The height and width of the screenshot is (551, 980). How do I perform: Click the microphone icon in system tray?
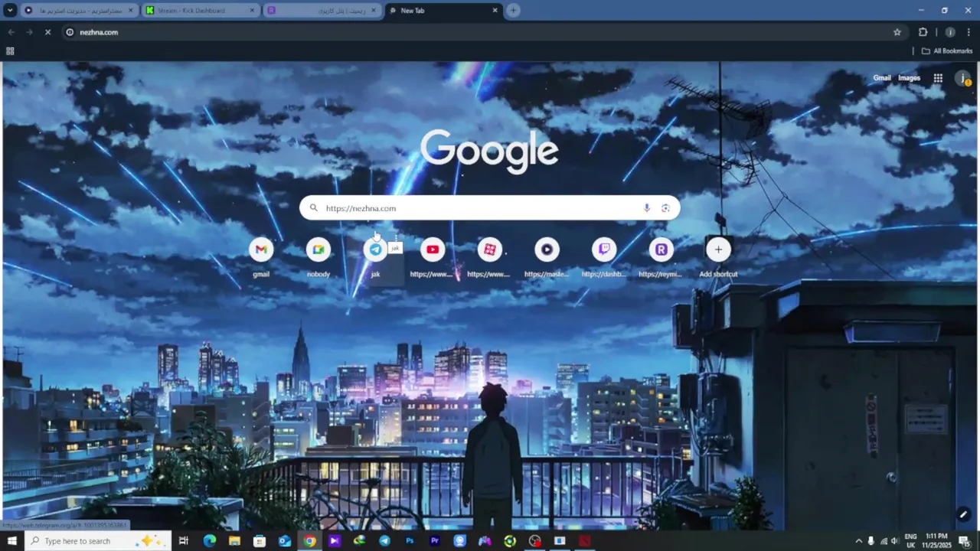point(871,541)
